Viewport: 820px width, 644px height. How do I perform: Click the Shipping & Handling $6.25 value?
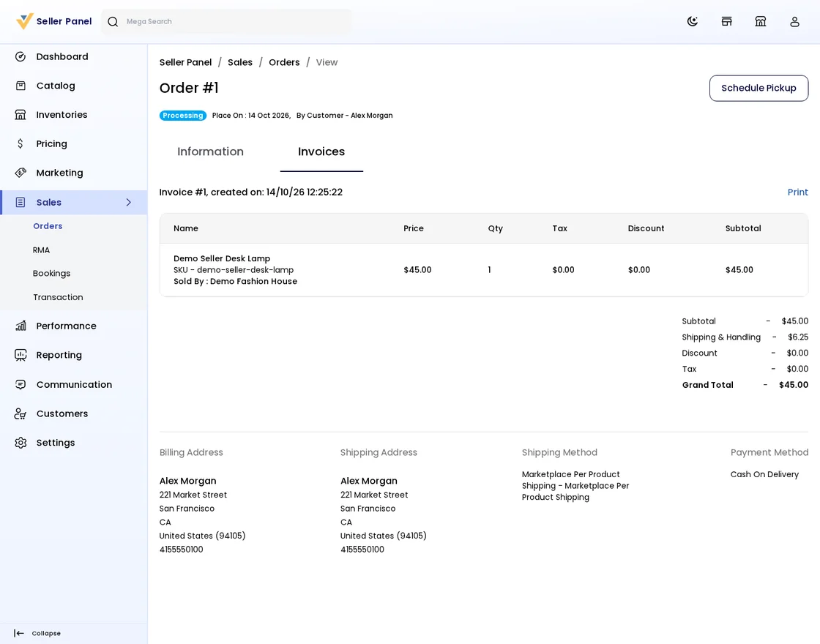[x=798, y=337]
